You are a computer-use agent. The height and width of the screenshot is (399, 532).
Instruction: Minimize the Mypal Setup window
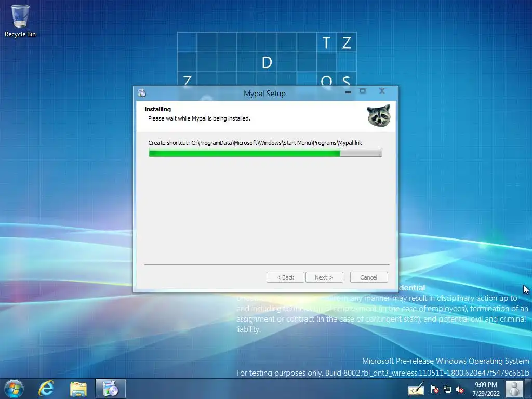coord(348,91)
